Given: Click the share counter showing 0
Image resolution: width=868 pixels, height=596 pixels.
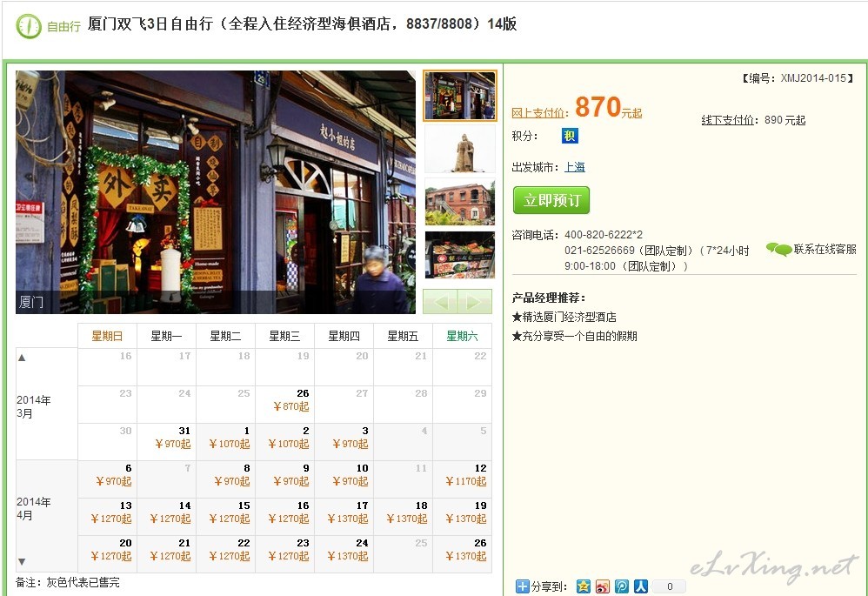Looking at the screenshot, I should click(x=670, y=586).
